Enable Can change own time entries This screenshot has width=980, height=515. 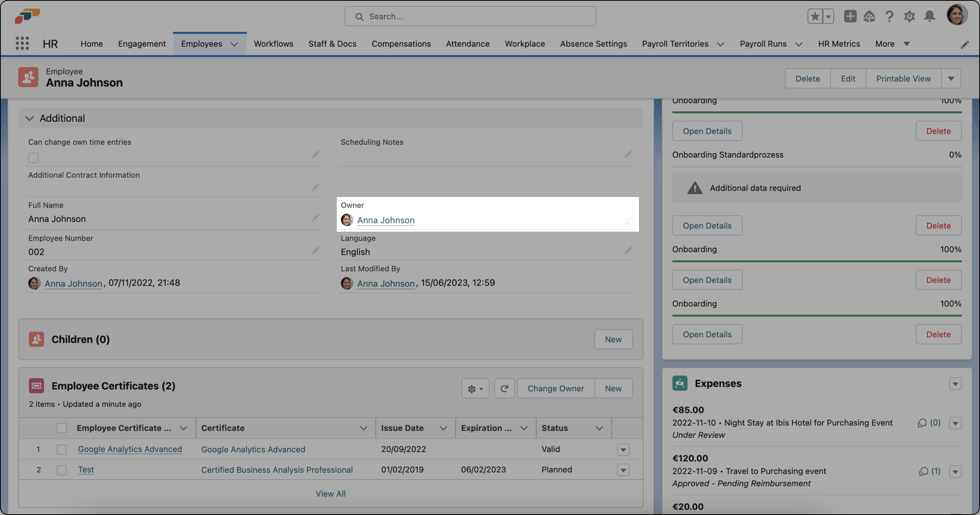33,158
